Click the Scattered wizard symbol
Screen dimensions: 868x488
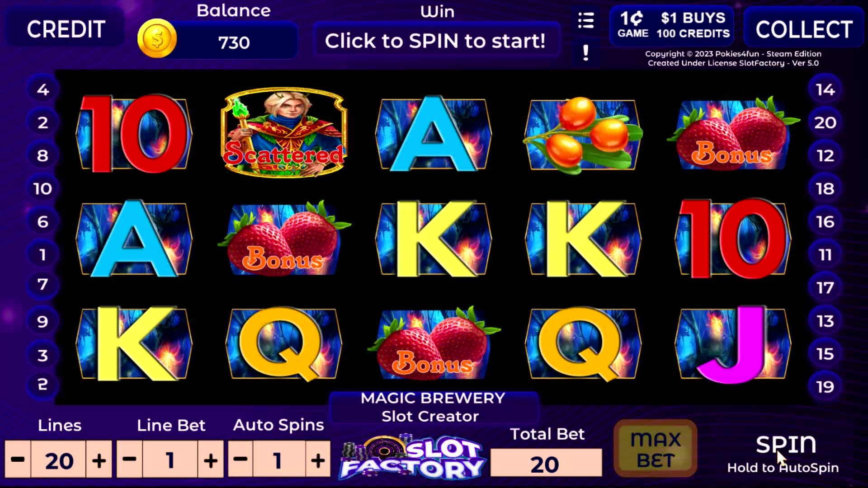[284, 132]
